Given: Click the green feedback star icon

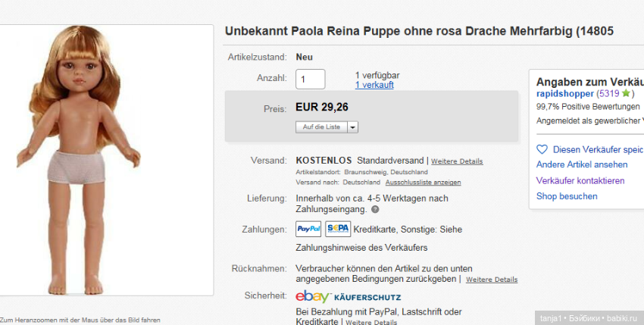Looking at the screenshot, I should [x=627, y=94].
